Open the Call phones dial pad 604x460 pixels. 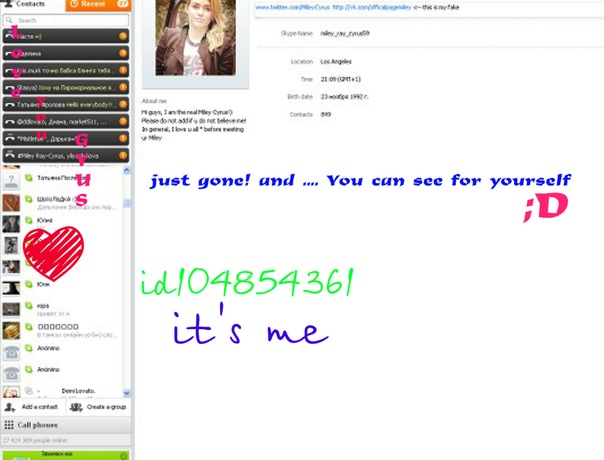coord(66,425)
